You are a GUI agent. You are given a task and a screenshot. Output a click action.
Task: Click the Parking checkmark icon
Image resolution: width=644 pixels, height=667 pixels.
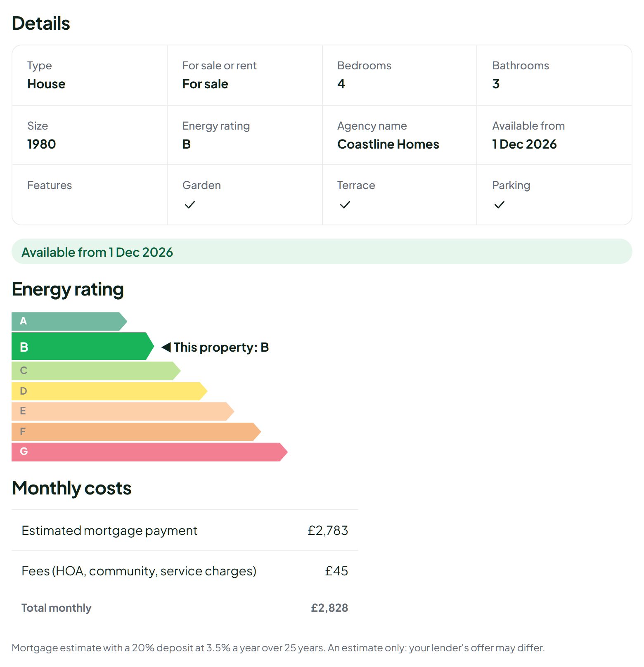[500, 205]
